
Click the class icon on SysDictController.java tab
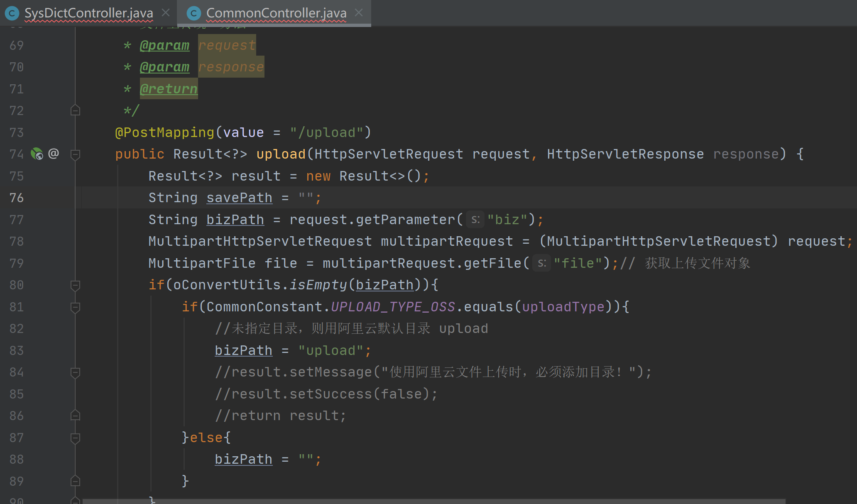[x=12, y=13]
